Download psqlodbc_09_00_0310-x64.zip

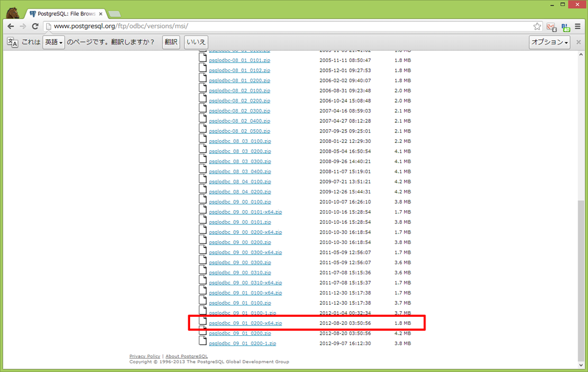coord(246,283)
